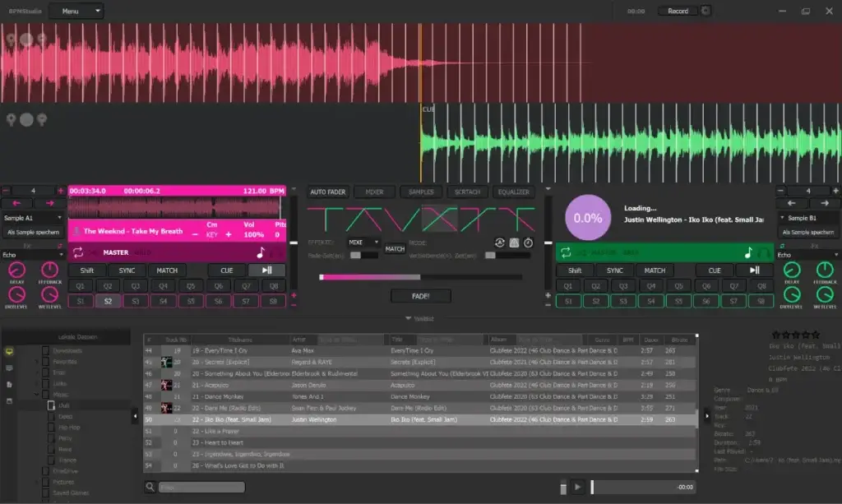Click the Record button
Image resolution: width=842 pixels, height=504 pixels.
click(x=678, y=11)
